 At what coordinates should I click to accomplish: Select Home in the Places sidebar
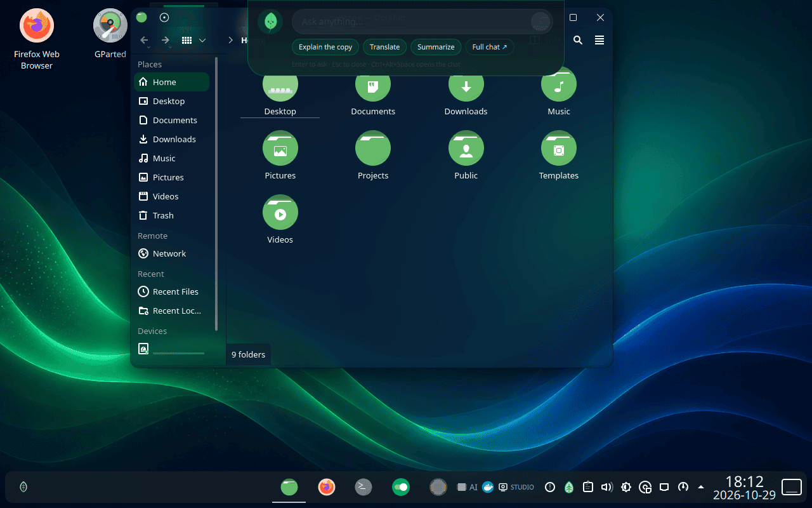point(172,82)
